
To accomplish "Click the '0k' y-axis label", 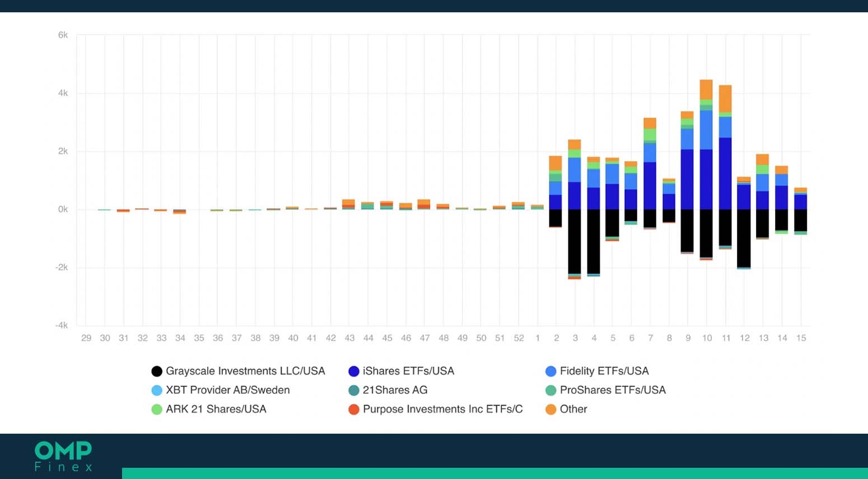I will [63, 209].
